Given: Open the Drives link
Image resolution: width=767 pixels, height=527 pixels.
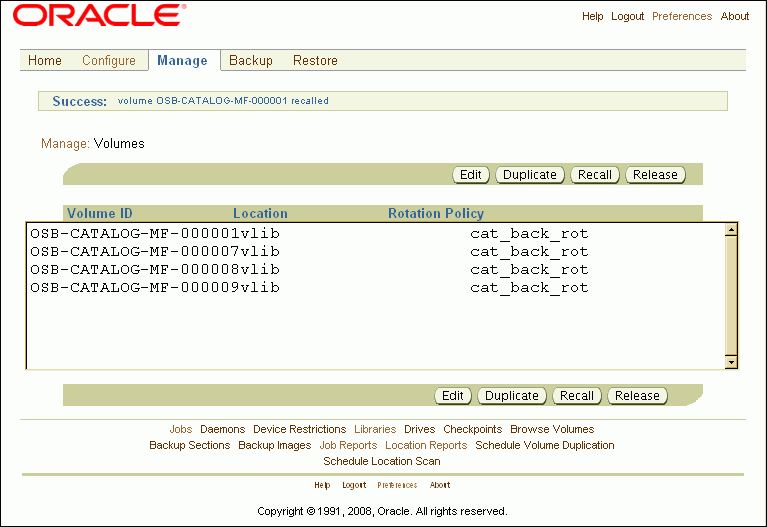Looking at the screenshot, I should 420,429.
